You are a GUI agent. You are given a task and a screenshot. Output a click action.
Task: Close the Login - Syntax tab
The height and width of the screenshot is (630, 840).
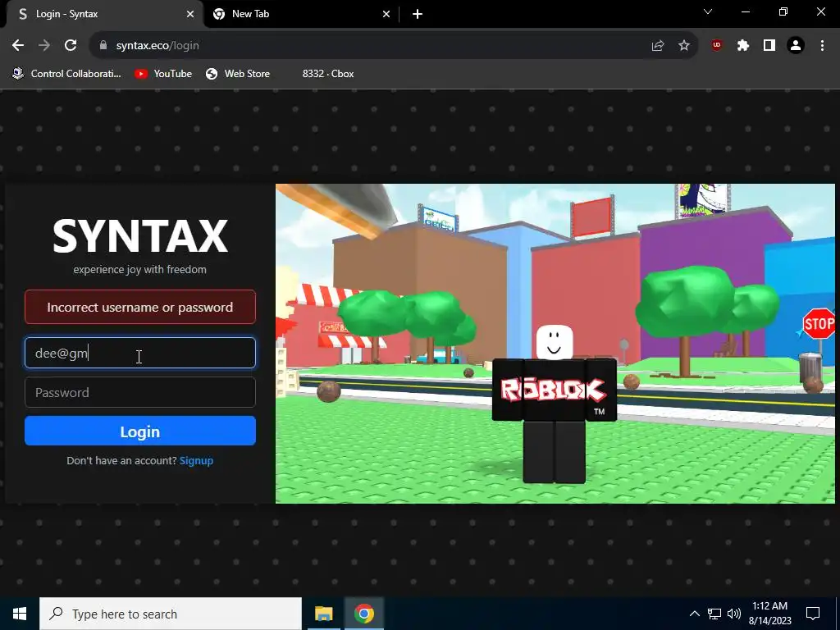coord(190,14)
